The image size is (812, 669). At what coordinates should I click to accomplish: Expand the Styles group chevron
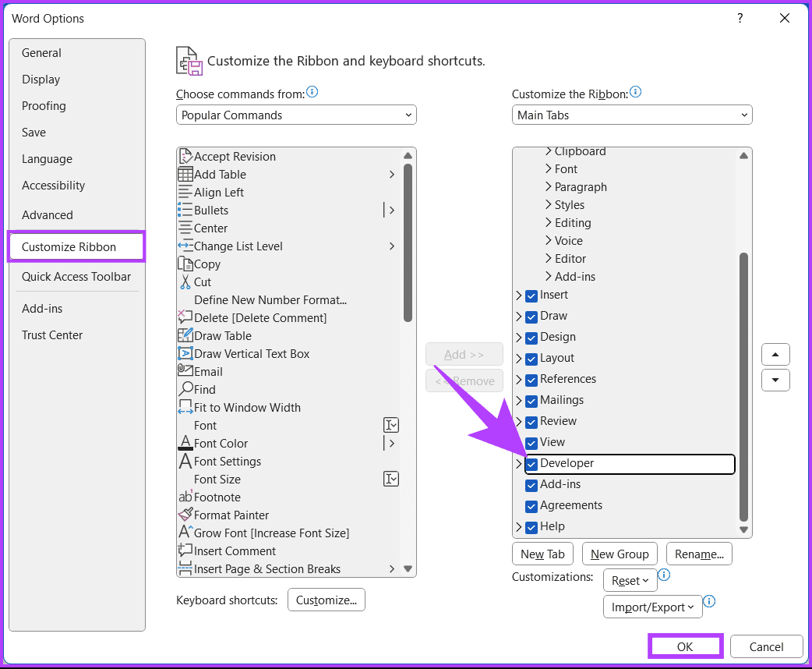coord(549,204)
